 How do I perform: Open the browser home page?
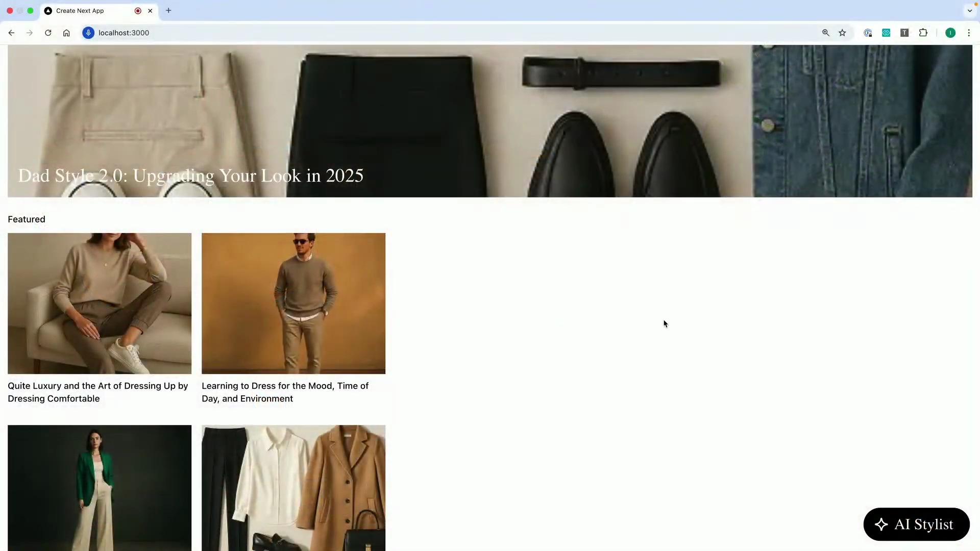(x=66, y=33)
